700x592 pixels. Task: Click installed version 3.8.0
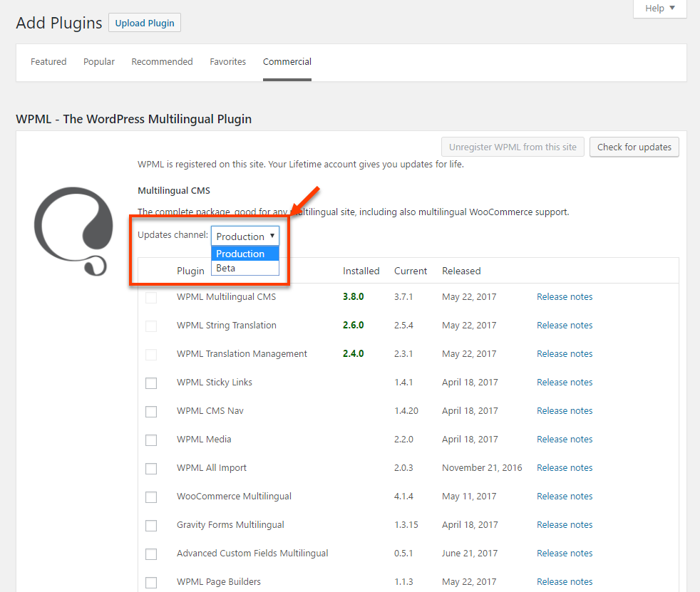click(353, 296)
